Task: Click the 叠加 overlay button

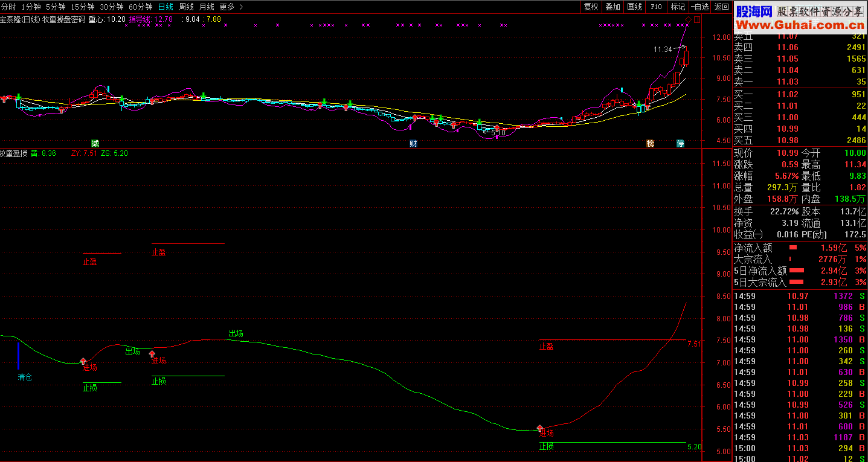Action: [612, 7]
